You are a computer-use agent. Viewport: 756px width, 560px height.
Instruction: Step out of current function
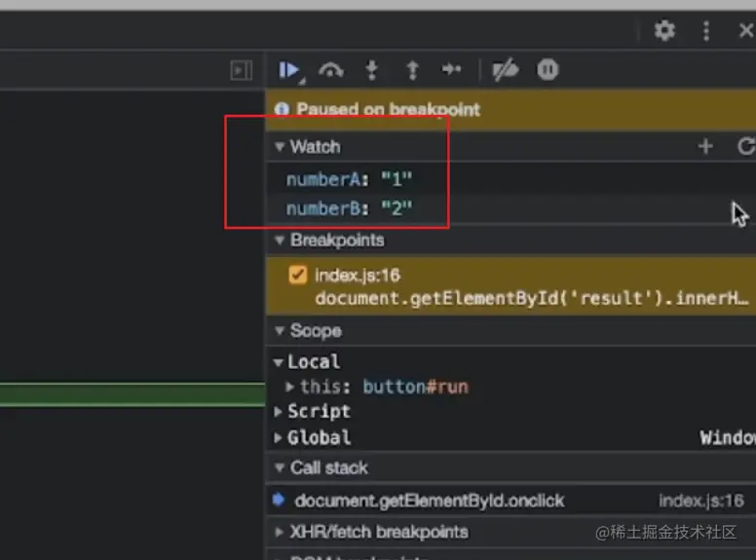click(x=412, y=70)
